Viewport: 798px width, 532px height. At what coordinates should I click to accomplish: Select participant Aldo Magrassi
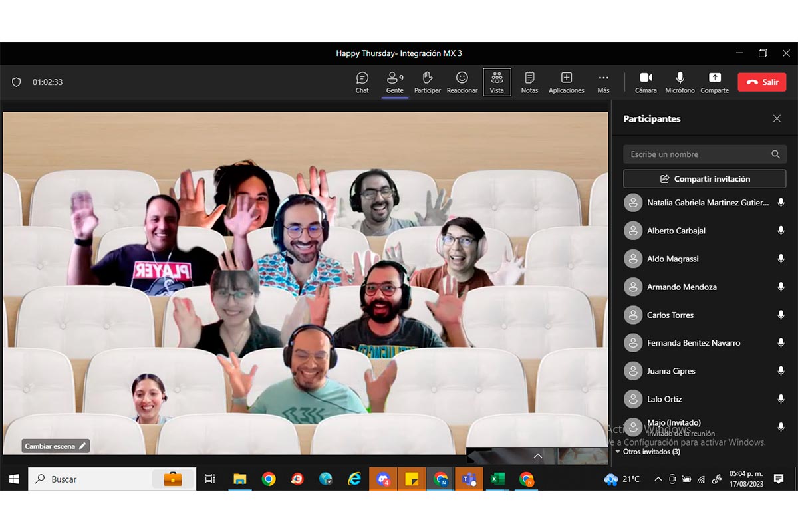pyautogui.click(x=705, y=259)
